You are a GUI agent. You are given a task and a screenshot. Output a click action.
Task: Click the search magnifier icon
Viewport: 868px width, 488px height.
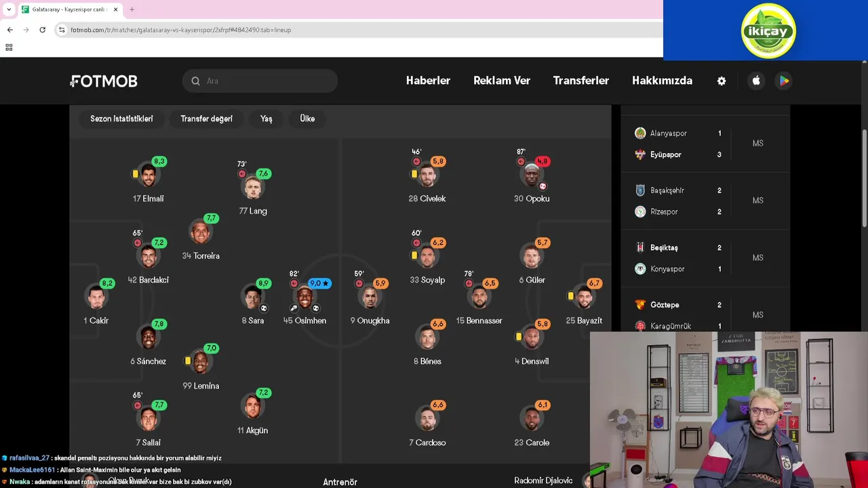[195, 81]
